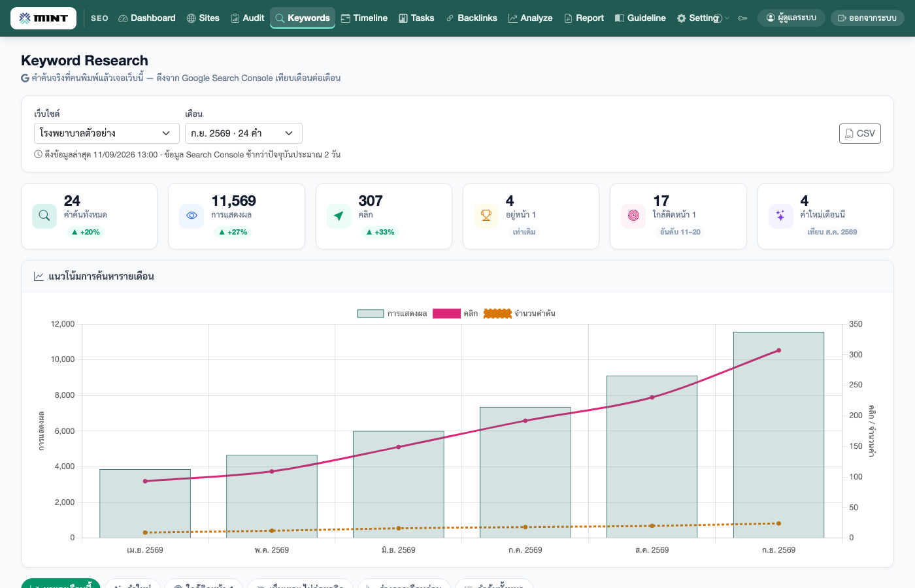Screen dimensions: 915x588
Task: Select the Keywords tab in the navbar
Action: coord(303,18)
